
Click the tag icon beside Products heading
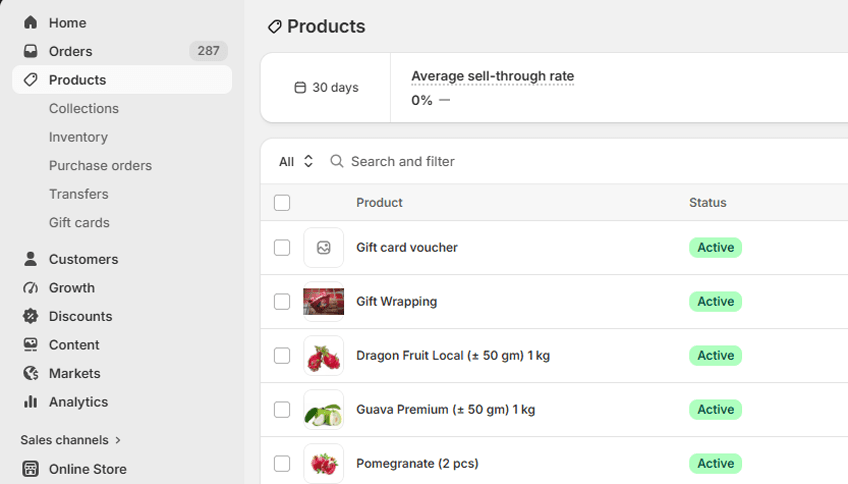(x=275, y=26)
